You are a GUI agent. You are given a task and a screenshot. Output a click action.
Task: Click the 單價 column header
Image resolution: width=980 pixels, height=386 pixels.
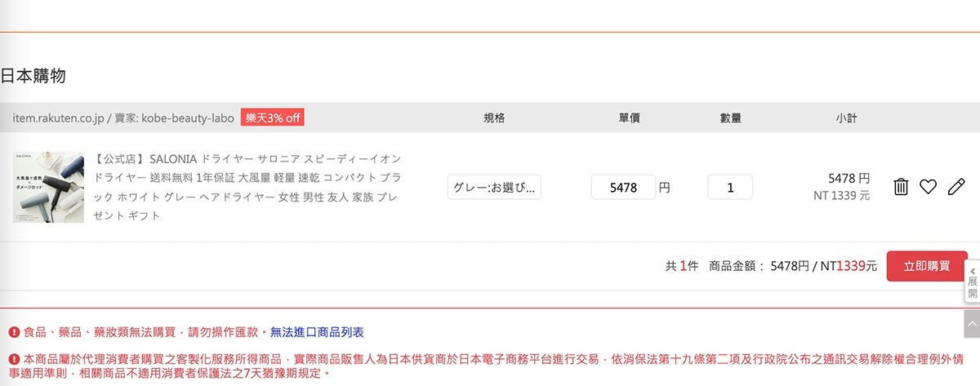pos(629,118)
